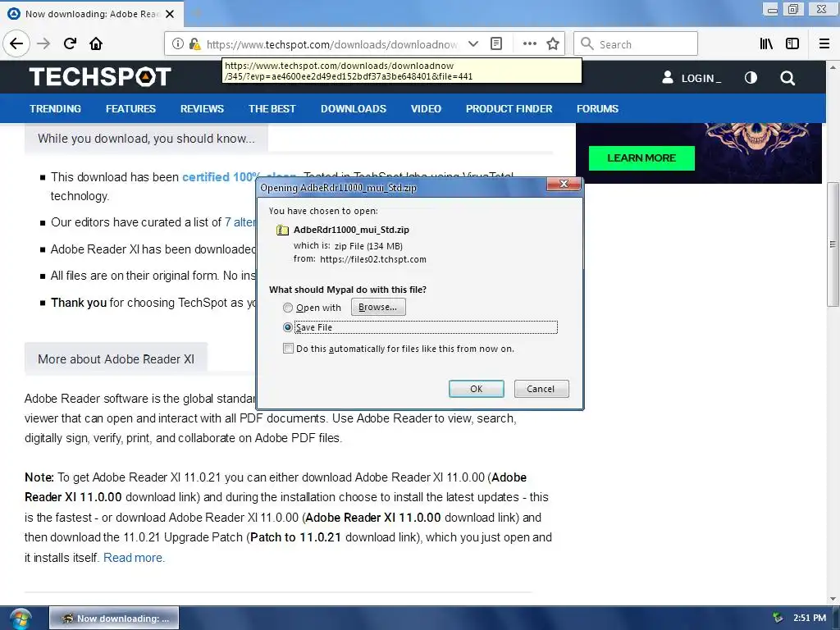Reload the current page
The height and width of the screenshot is (630, 840).
tap(70, 43)
